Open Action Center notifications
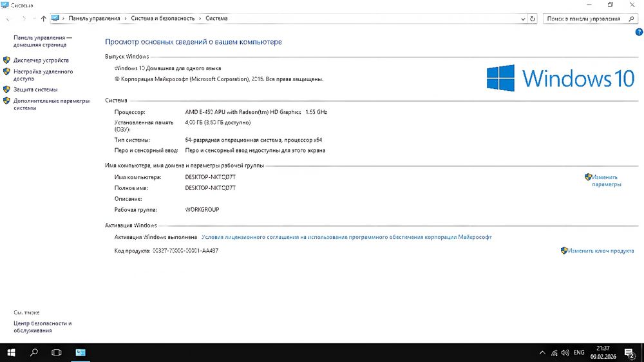 630,353
